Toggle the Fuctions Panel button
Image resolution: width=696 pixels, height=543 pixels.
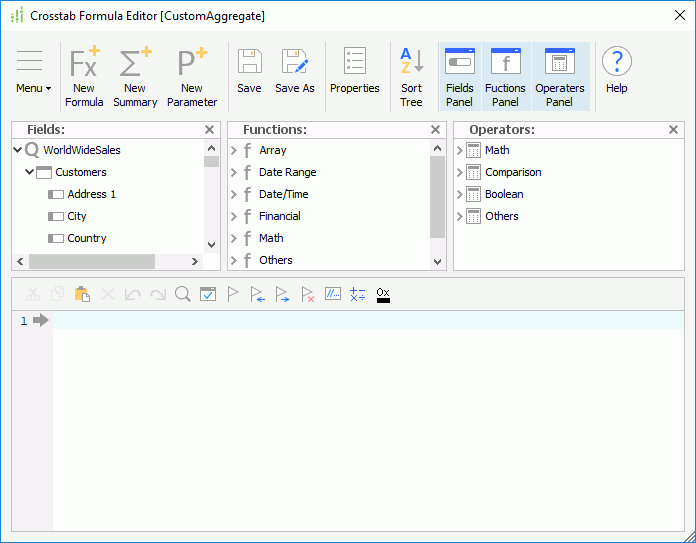[505, 76]
